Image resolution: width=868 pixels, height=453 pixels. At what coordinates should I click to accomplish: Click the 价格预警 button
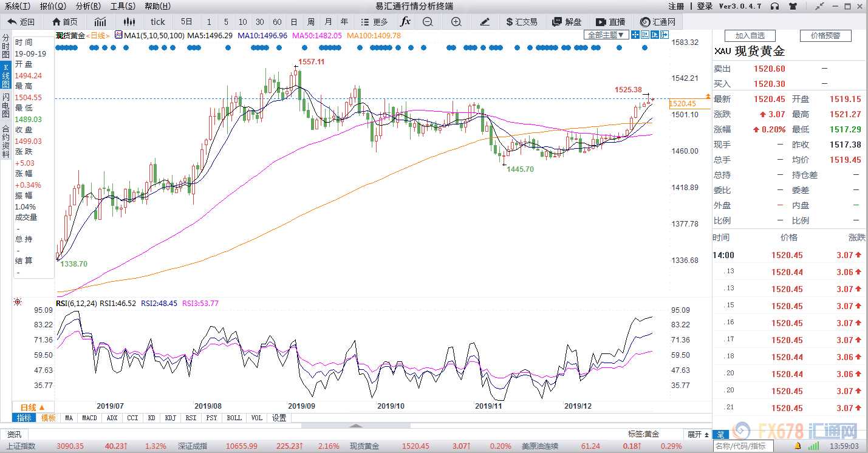point(825,36)
